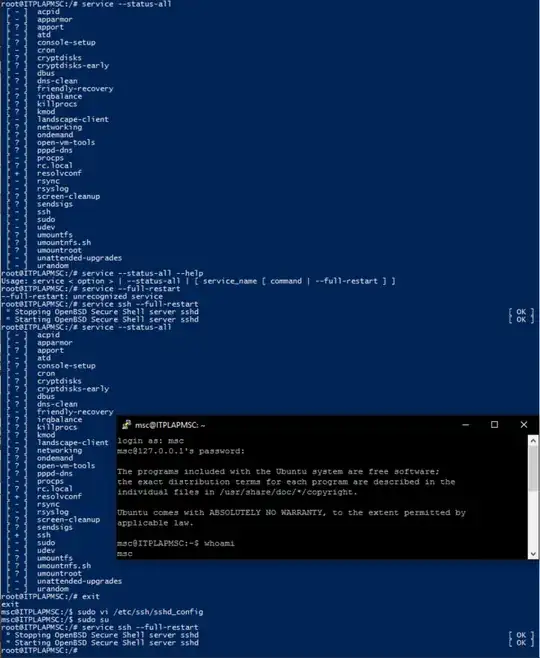
Task: Minimize the msc@ITPLAPMSC PuTTY window
Action: tap(465, 425)
